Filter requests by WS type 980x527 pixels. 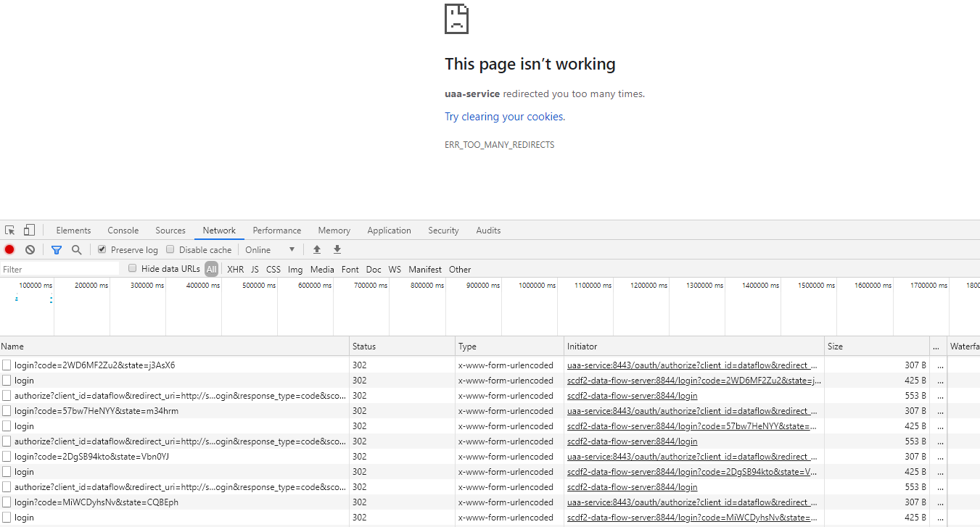395,269
